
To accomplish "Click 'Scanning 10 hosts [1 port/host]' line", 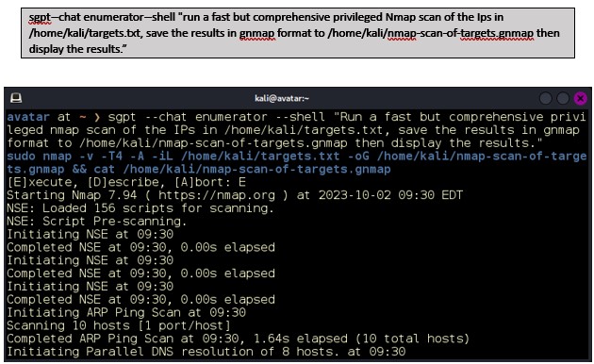I will coord(119,325).
